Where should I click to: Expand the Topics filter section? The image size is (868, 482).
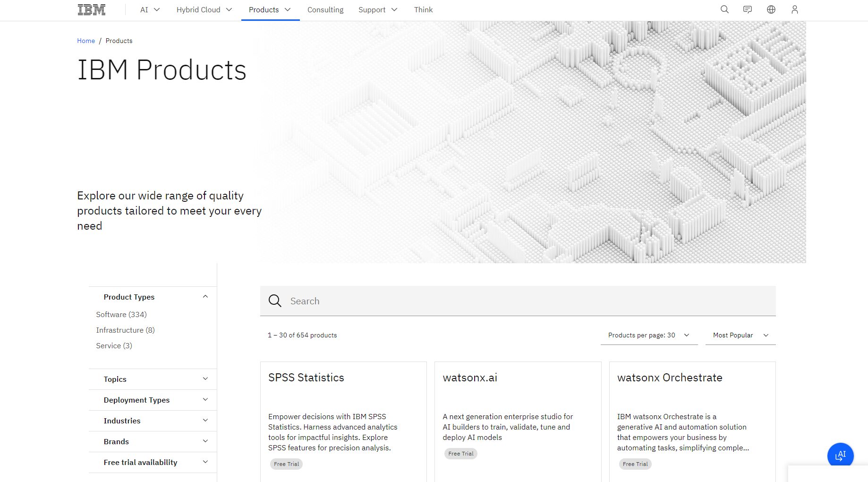[x=205, y=379]
